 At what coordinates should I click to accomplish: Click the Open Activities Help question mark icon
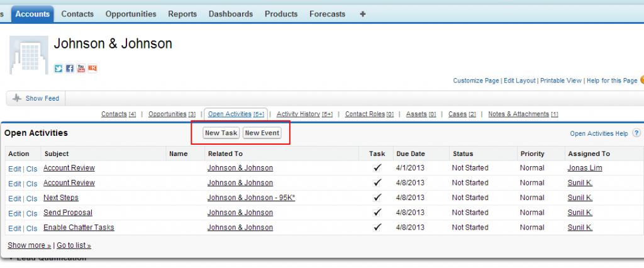[636, 133]
